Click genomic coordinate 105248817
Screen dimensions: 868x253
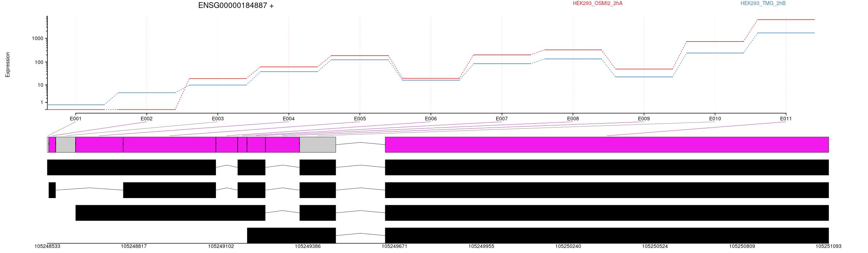click(x=134, y=246)
